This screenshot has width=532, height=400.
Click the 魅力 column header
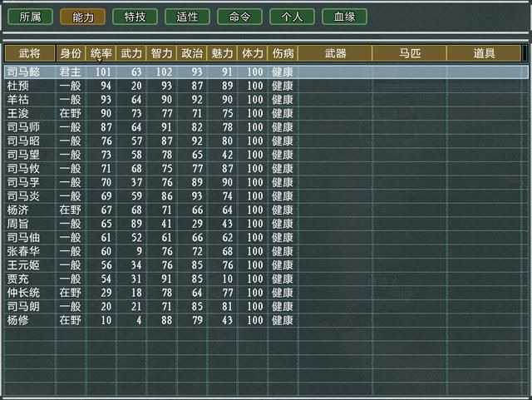222,53
